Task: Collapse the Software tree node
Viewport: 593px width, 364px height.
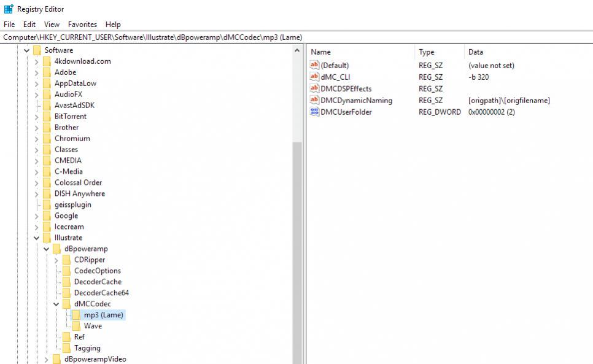Action: click(x=27, y=50)
